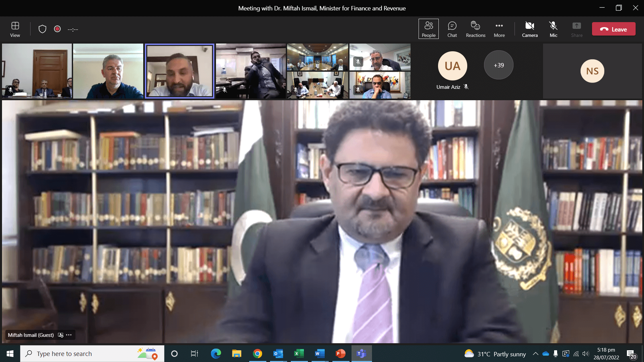Select the NS participant tile
The width and height of the screenshot is (644, 362).
(x=592, y=71)
